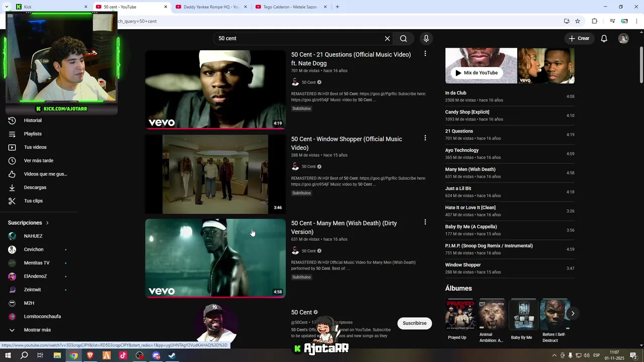
Task: Play In da Club from mix list
Action: point(510,96)
